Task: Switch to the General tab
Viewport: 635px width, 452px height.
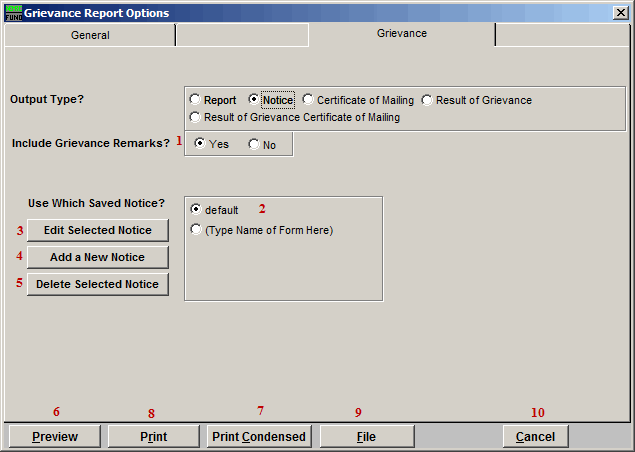Action: tap(90, 35)
